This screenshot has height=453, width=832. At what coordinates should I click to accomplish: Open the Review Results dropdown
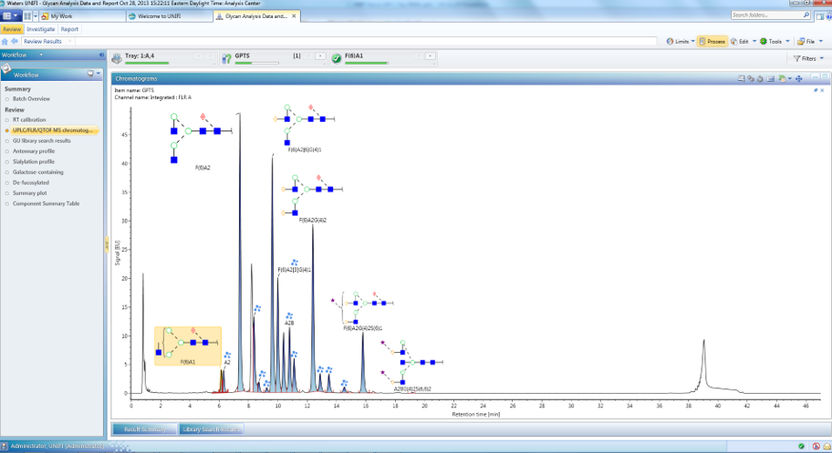point(47,41)
